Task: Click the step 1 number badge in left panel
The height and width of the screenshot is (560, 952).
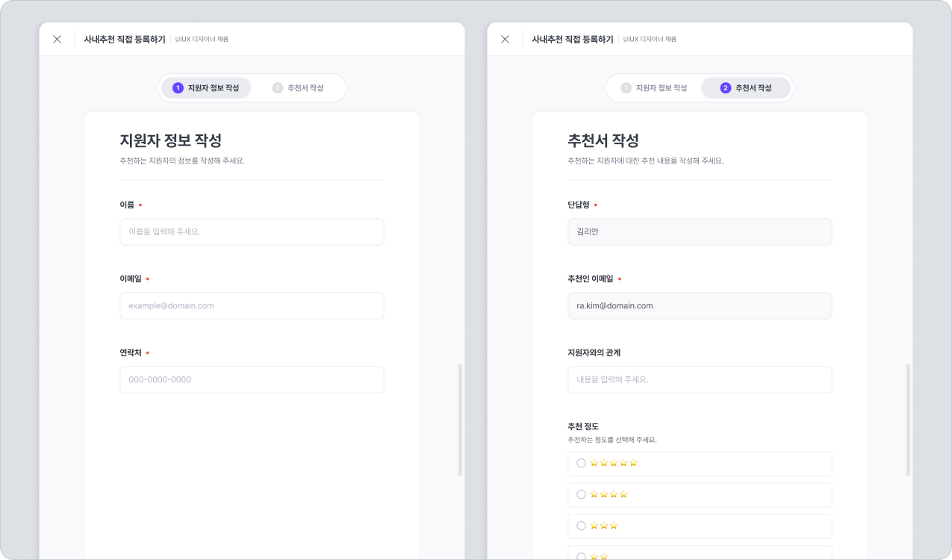Action: 178,88
